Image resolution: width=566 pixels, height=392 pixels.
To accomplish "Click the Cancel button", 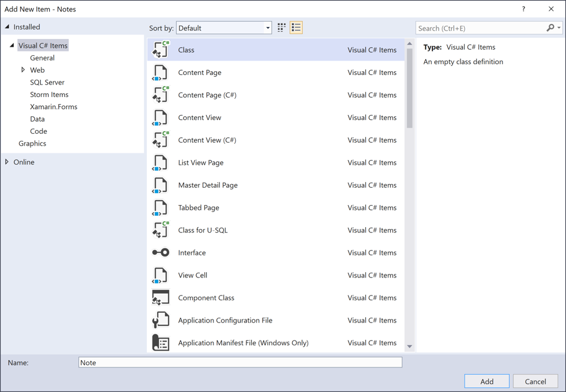I will coord(535,381).
